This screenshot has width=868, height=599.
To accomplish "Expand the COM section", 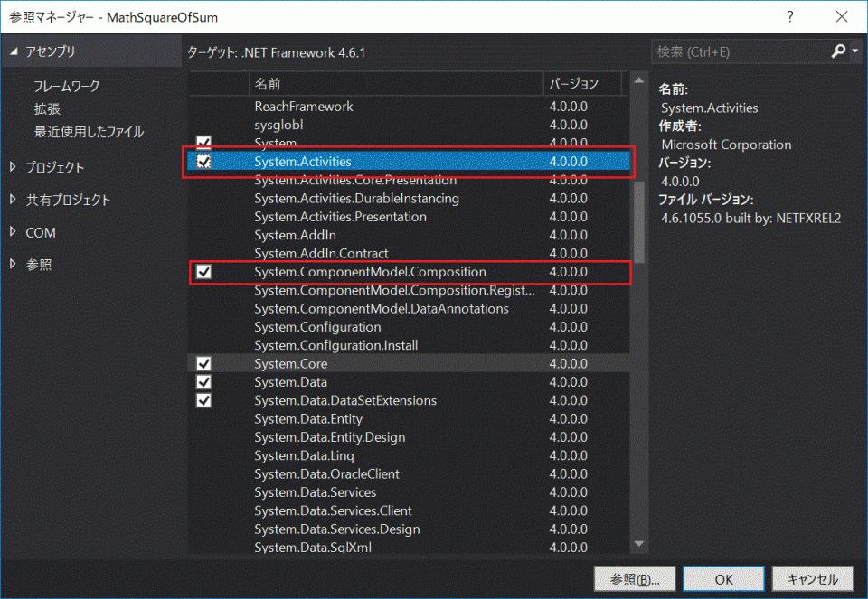I will (13, 232).
